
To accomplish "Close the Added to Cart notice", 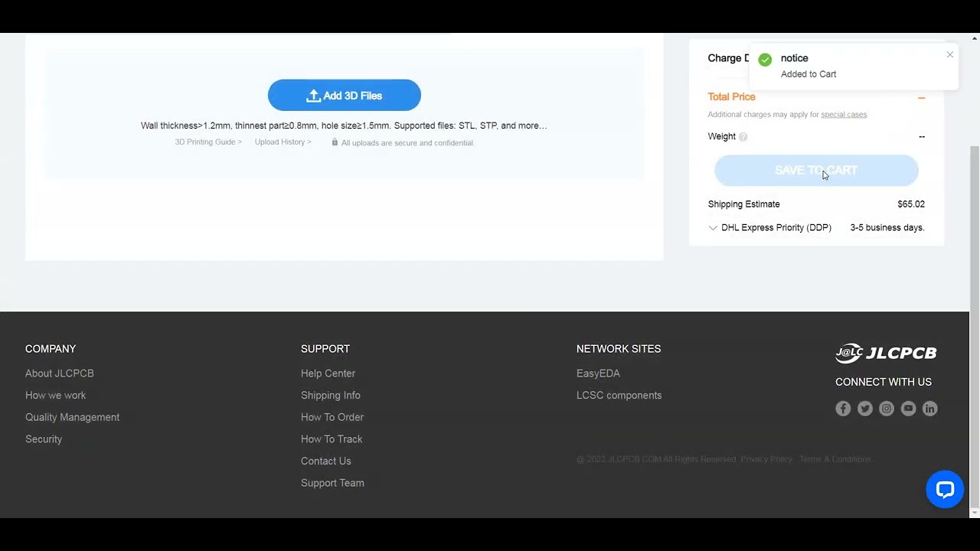I will 950,54.
